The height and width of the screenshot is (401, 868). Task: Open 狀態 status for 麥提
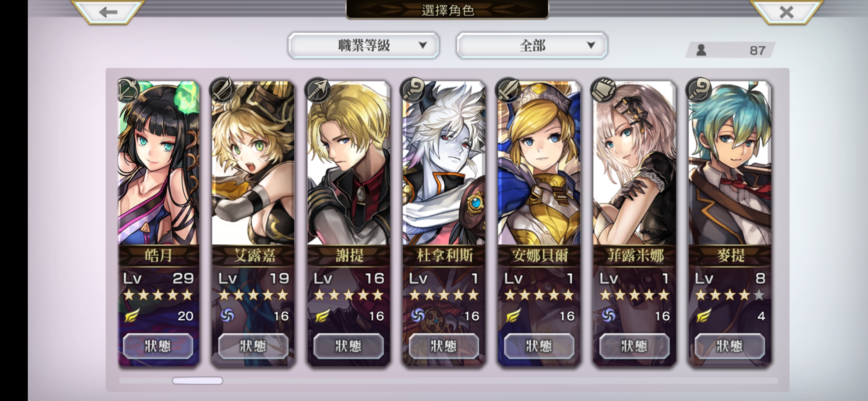730,346
